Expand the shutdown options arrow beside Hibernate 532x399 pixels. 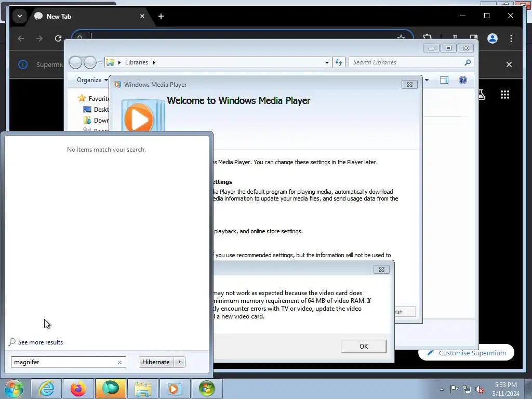tap(179, 362)
